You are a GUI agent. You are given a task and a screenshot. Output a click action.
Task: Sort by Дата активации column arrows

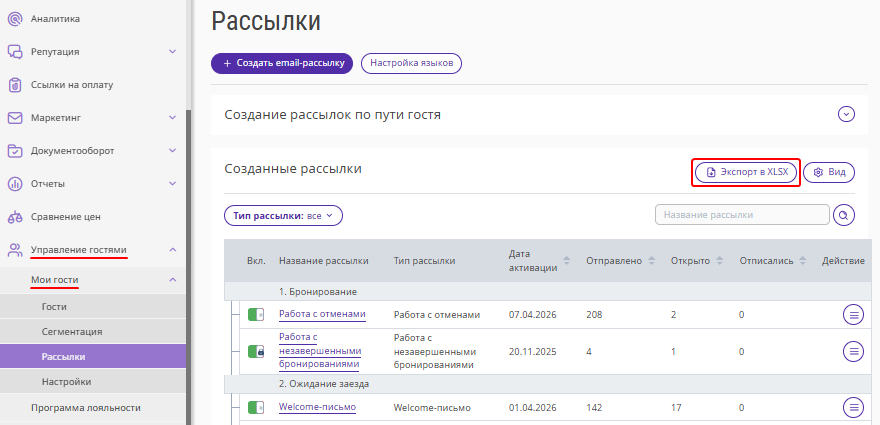click(567, 261)
